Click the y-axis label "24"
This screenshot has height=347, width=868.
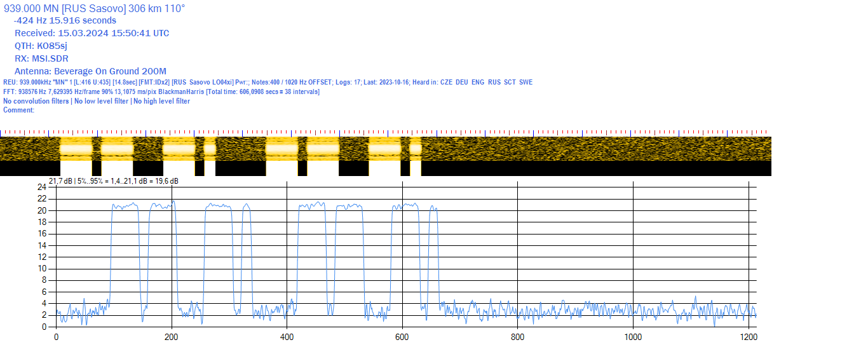[x=43, y=187]
